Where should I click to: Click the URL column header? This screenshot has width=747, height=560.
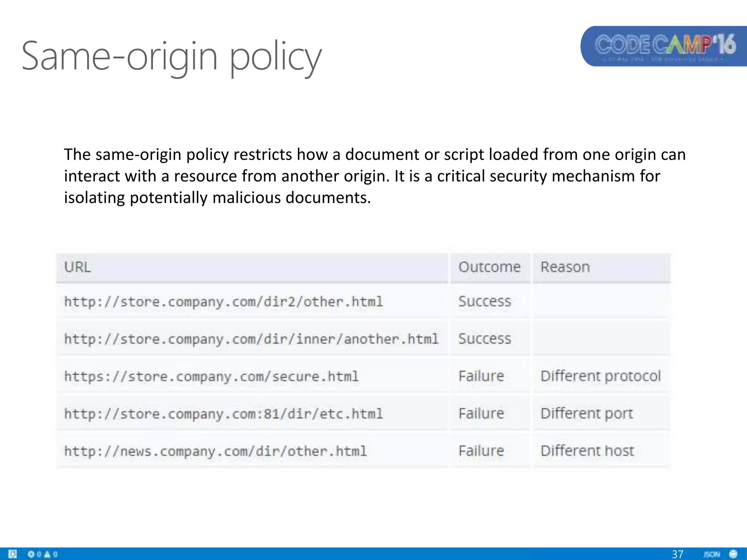[x=252, y=267]
